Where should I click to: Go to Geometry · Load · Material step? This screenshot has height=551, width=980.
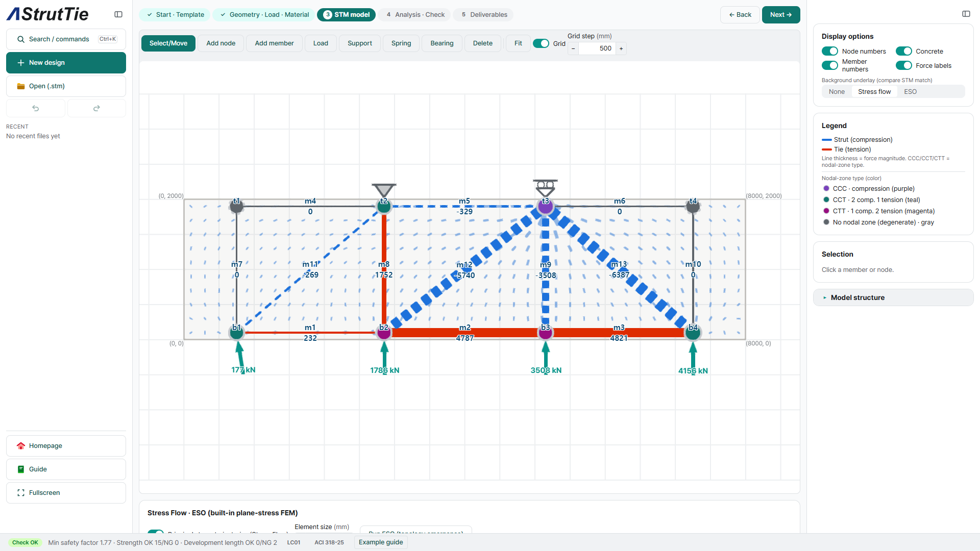click(x=264, y=15)
